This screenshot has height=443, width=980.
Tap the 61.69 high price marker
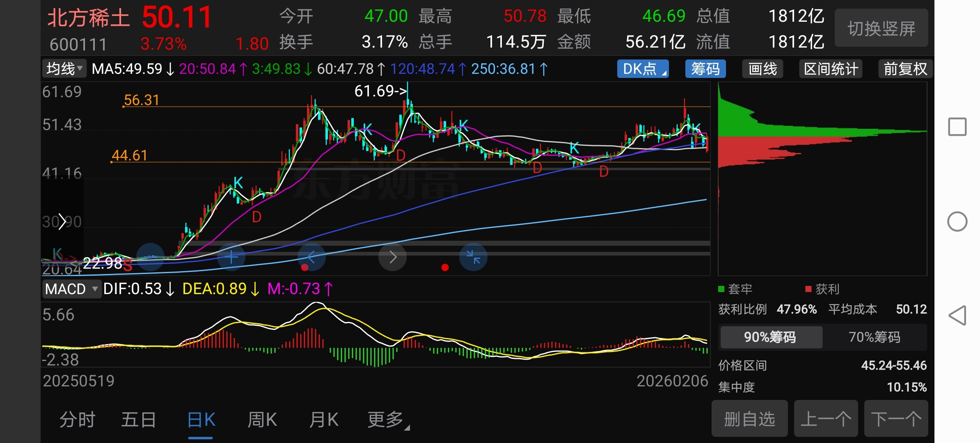tap(380, 91)
